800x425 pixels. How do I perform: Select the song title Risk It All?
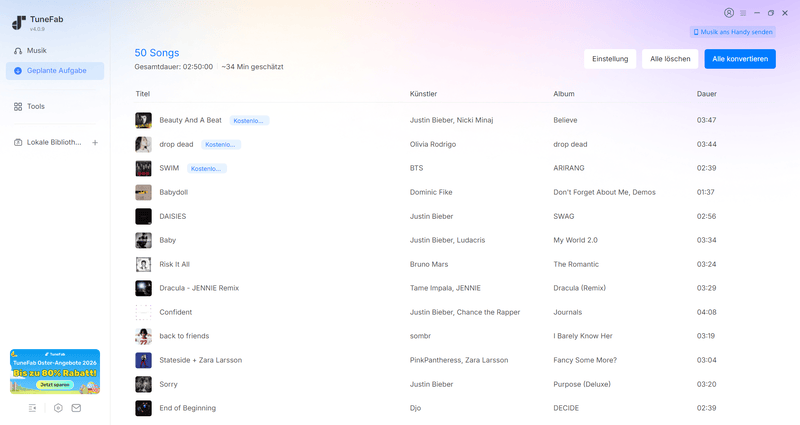(174, 264)
